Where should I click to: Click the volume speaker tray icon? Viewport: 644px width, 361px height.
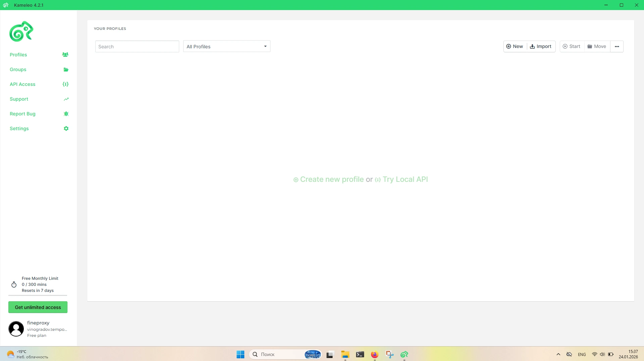pos(602,354)
